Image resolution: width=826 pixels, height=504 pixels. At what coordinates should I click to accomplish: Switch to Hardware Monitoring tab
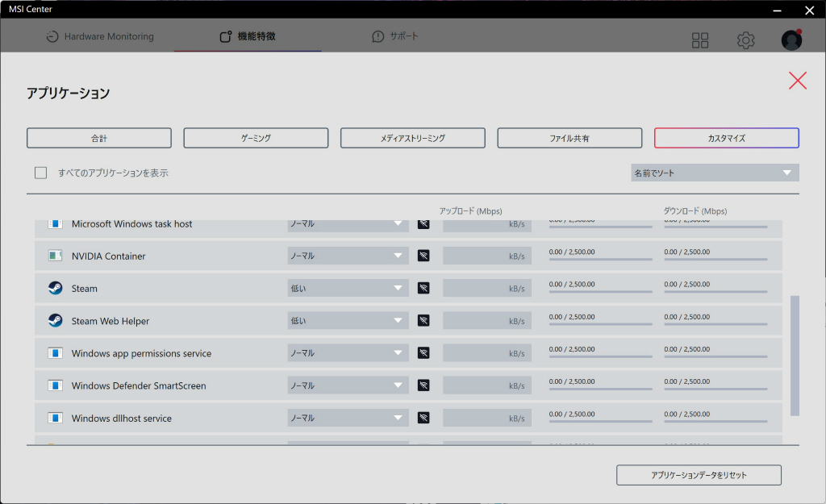(x=100, y=36)
